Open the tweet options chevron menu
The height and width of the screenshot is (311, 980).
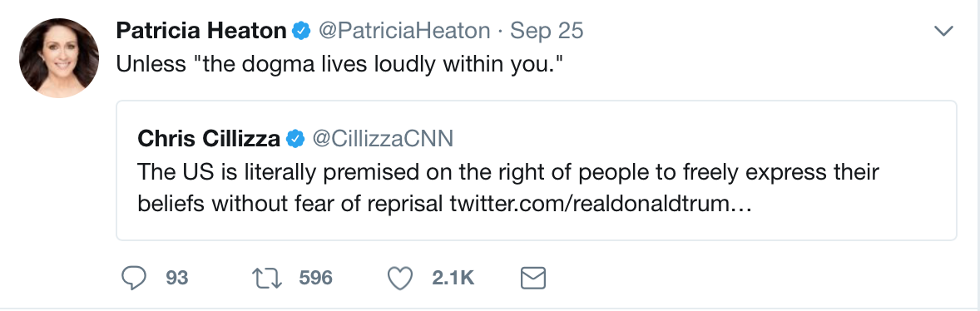943,31
